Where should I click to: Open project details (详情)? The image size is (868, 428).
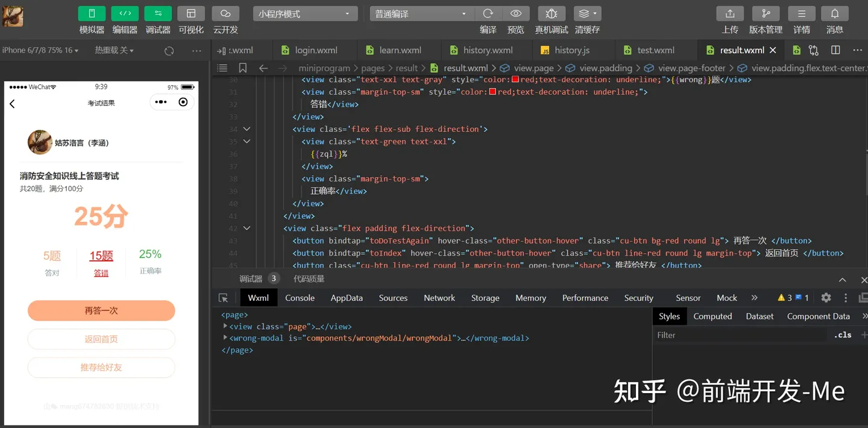801,14
